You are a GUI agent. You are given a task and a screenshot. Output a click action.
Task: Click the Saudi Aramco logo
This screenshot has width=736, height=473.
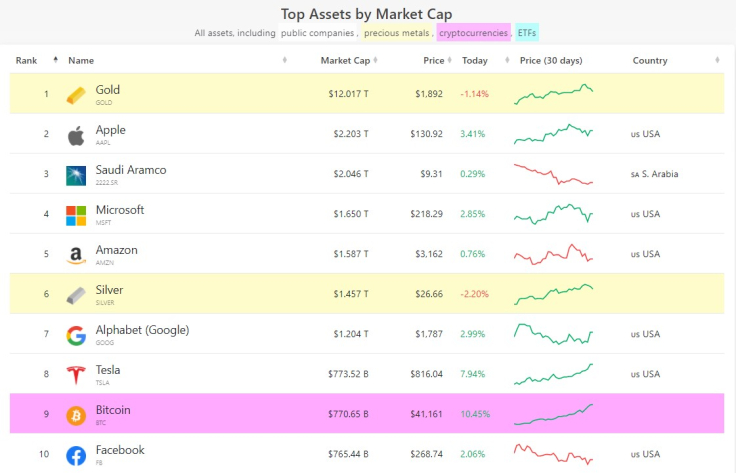coord(76,176)
